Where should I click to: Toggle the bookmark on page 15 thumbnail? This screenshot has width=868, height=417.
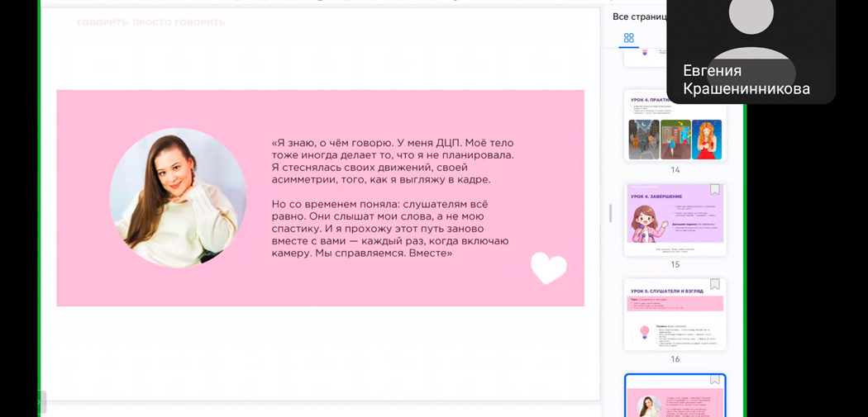pyautogui.click(x=715, y=190)
